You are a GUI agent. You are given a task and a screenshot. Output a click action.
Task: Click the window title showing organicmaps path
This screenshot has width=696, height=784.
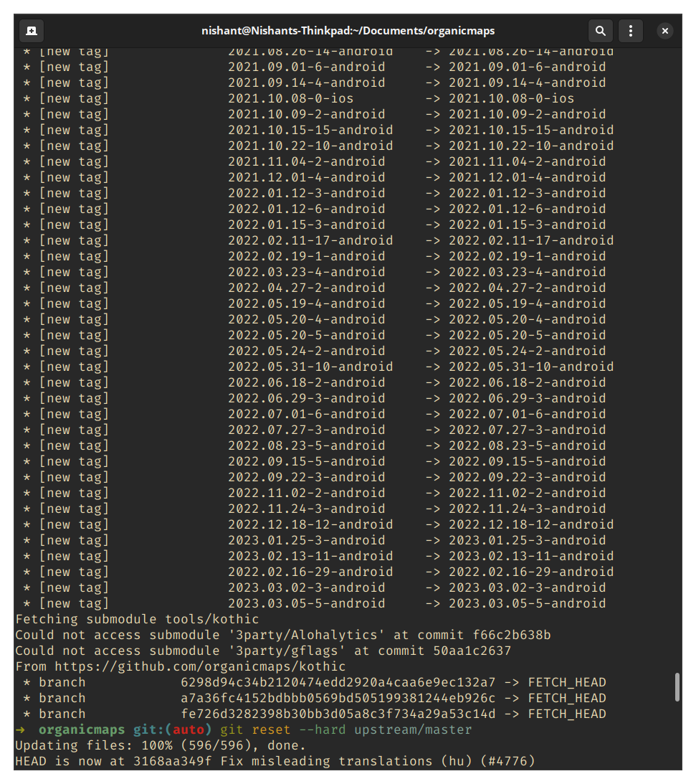click(348, 30)
